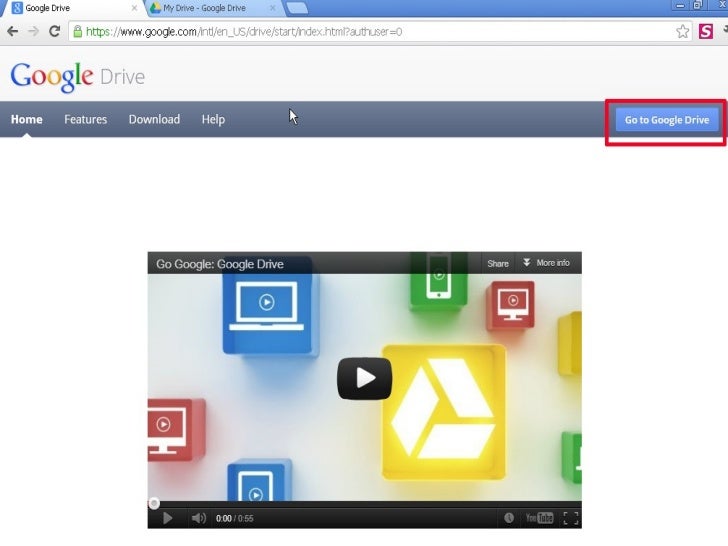Open the Download navigation item
Image resolution: width=728 pixels, height=546 pixels.
154,119
